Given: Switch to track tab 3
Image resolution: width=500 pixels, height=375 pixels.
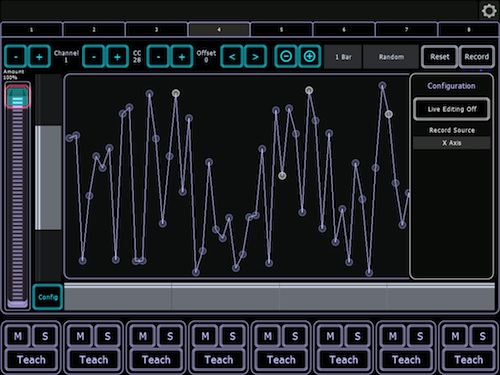Looking at the screenshot, I should point(156,30).
